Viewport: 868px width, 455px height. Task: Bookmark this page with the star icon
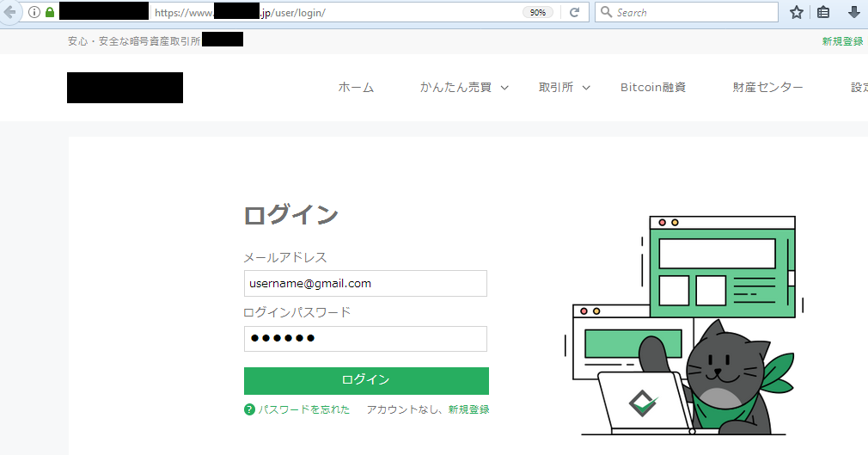point(797,13)
